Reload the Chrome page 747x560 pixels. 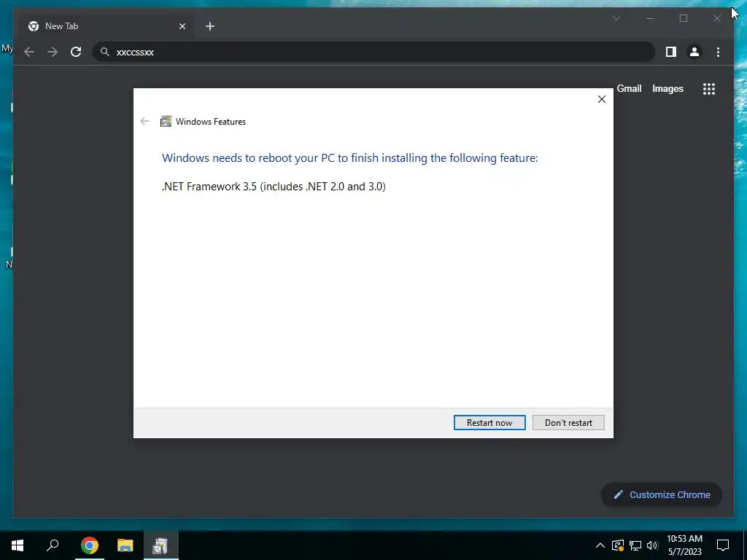tap(76, 52)
